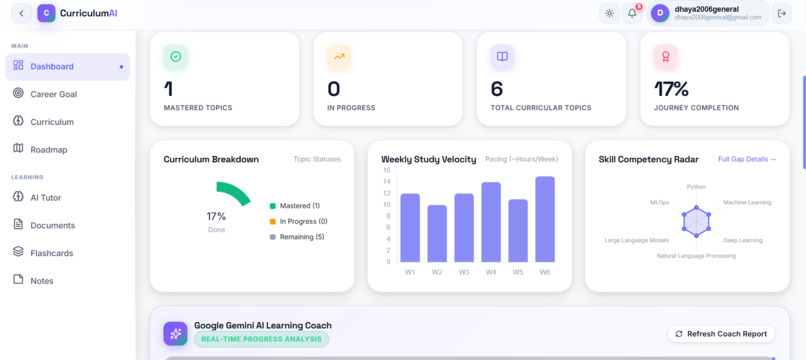
Task: Open Documents in sidebar
Action: pyautogui.click(x=68, y=225)
